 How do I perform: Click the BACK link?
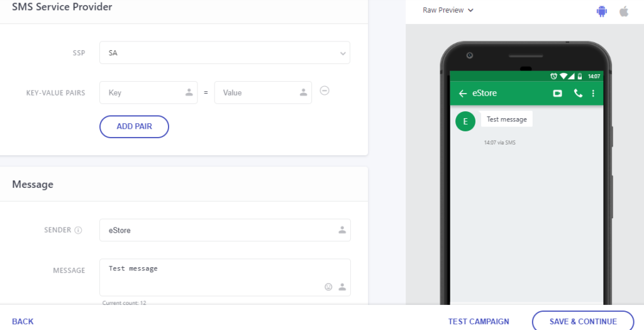pyautogui.click(x=23, y=321)
